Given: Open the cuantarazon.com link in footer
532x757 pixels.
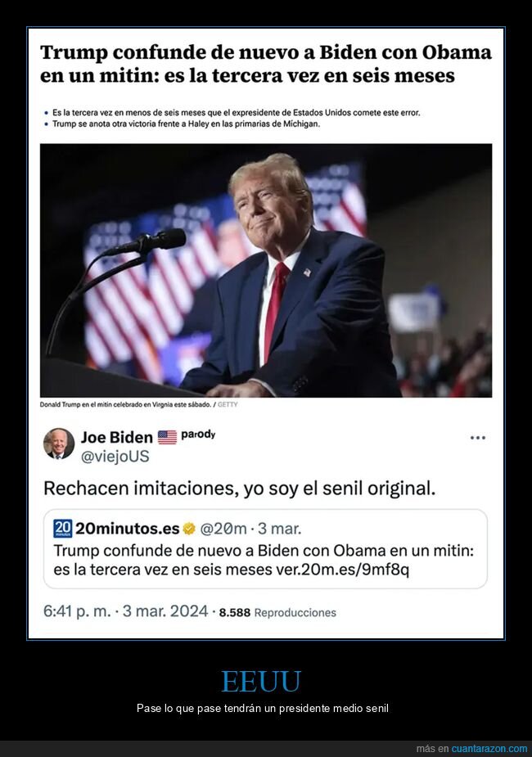Looking at the screenshot, I should [489, 749].
